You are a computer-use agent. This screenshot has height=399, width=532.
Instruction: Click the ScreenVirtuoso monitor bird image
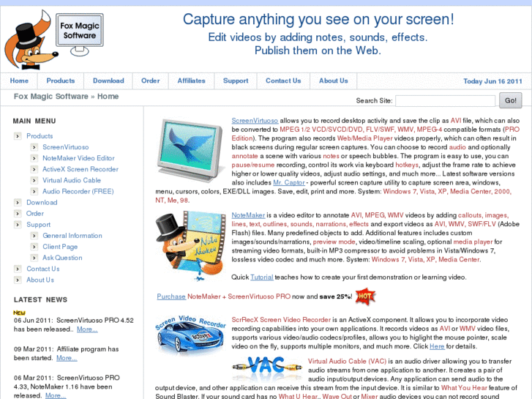190,150
